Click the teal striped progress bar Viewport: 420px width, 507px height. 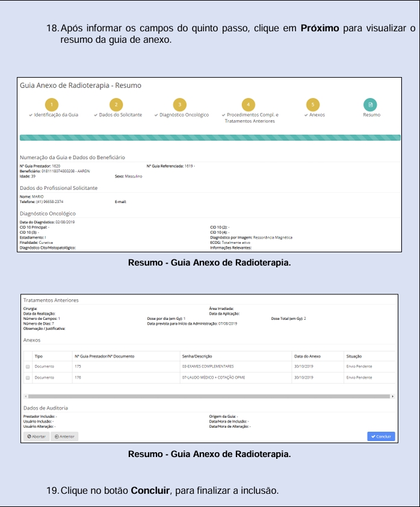pos(210,138)
